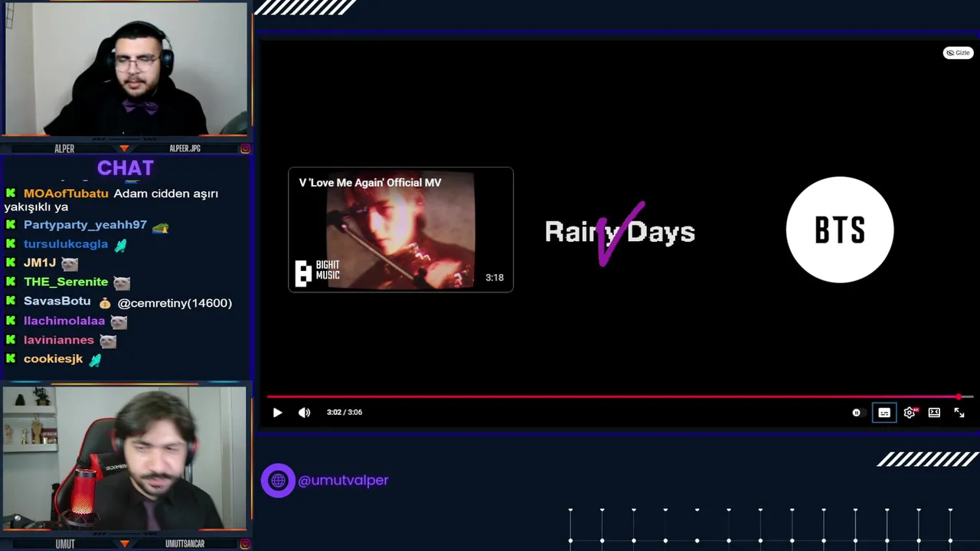980x551 pixels.
Task: Click the cat emote after THE_Serenite
Action: (x=122, y=283)
